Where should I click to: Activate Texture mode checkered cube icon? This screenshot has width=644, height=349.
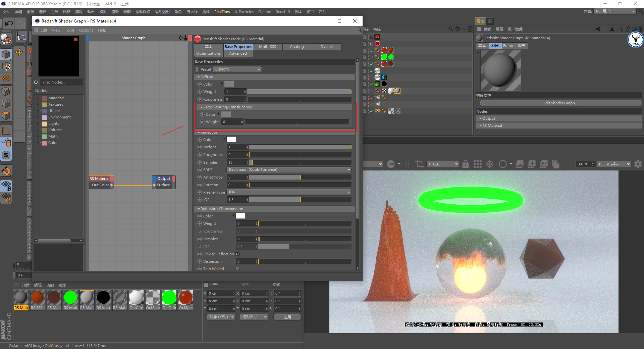click(6, 66)
